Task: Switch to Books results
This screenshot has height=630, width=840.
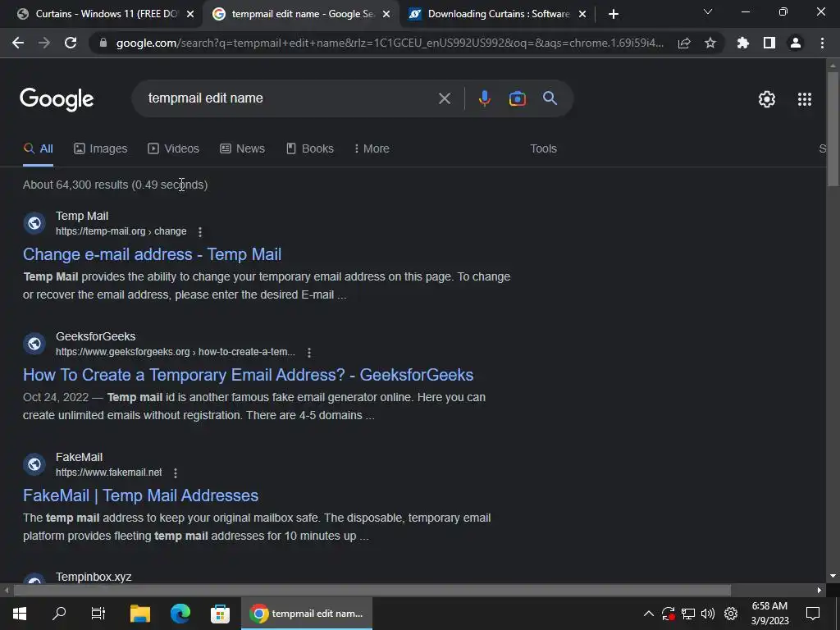Action: click(x=309, y=149)
